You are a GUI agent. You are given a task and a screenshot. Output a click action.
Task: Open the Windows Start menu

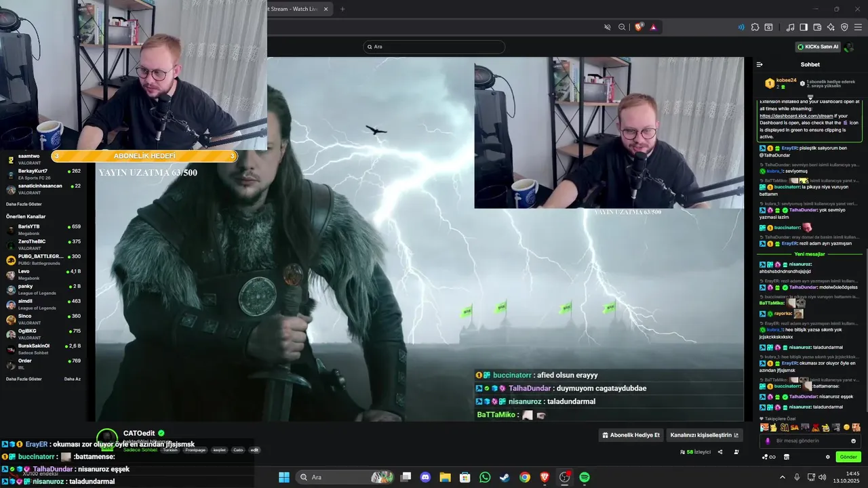click(284, 477)
